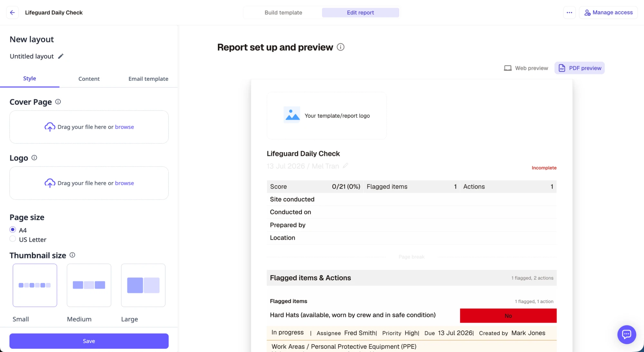Viewport: 644px width, 352px height.
Task: Choose the Small thumbnail size
Action: pos(35,285)
